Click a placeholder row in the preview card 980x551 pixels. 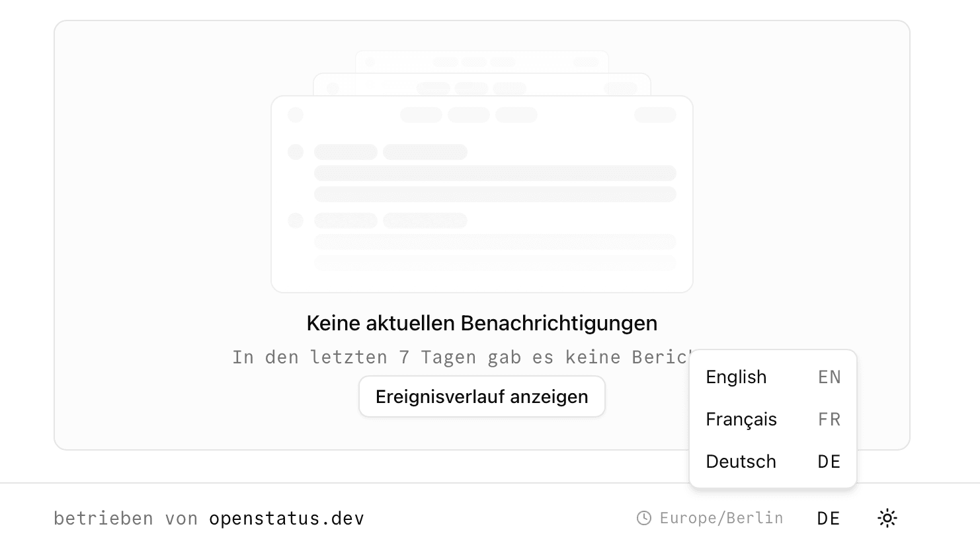click(495, 173)
